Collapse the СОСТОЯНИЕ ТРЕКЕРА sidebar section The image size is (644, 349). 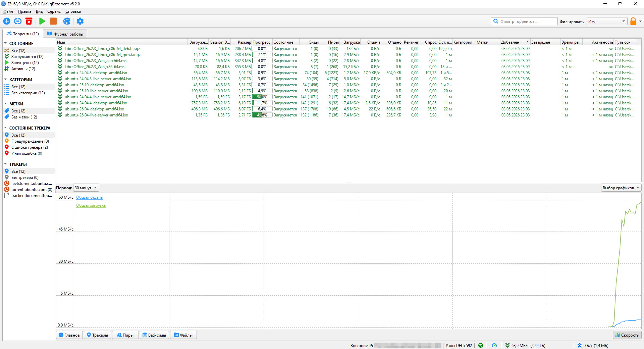(x=5, y=128)
